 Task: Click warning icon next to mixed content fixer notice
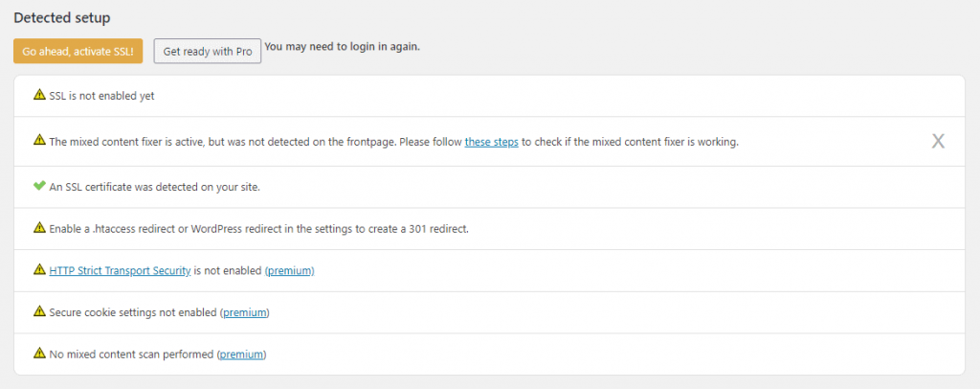tap(39, 140)
